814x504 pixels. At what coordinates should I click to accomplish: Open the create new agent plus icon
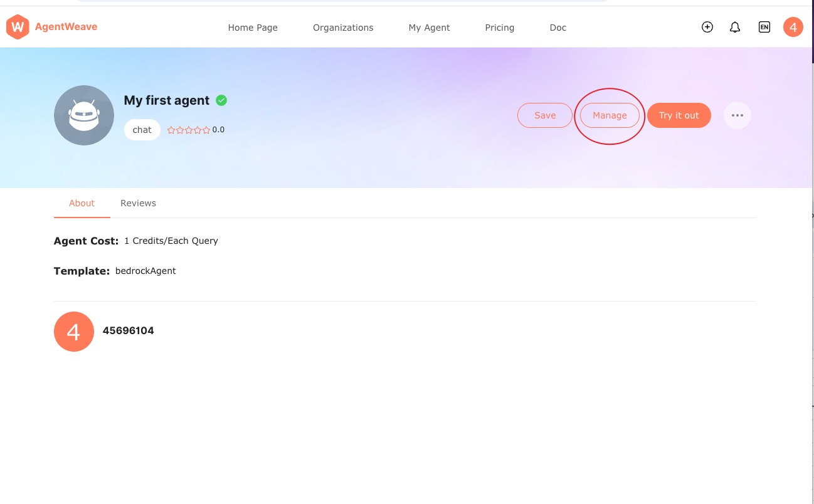pyautogui.click(x=707, y=27)
